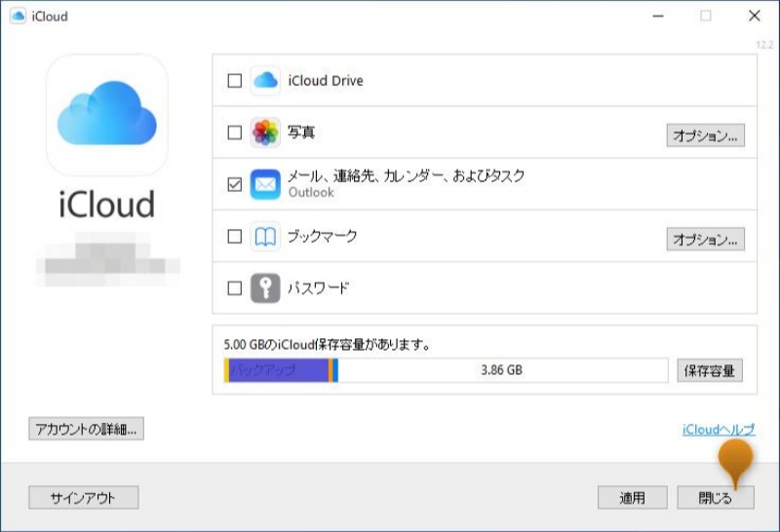This screenshot has width=780, height=532.
Task: Open the iCloudヘルプ link
Action: click(x=719, y=429)
